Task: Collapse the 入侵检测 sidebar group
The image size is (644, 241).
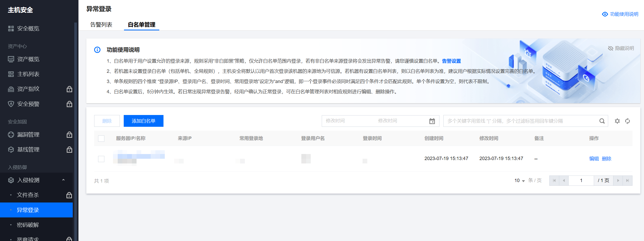Action: click(63, 180)
